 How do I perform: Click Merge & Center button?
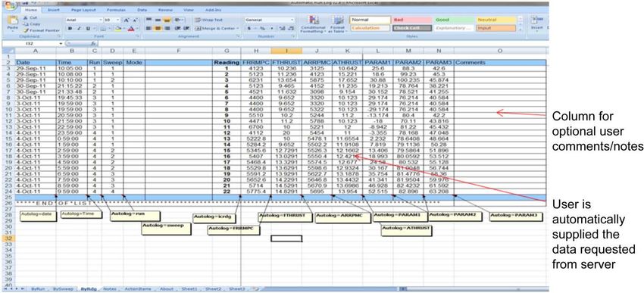point(217,28)
